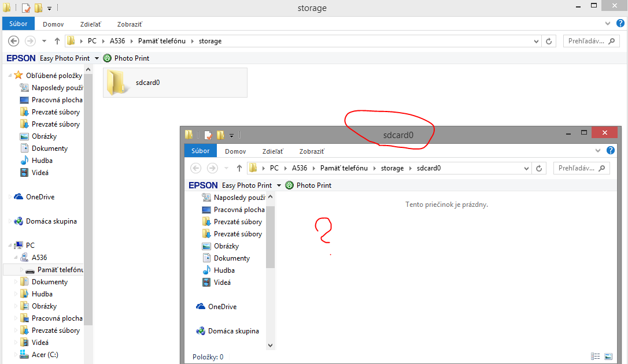Go back in storage window
Screen dimensions: 628x364
[14, 41]
